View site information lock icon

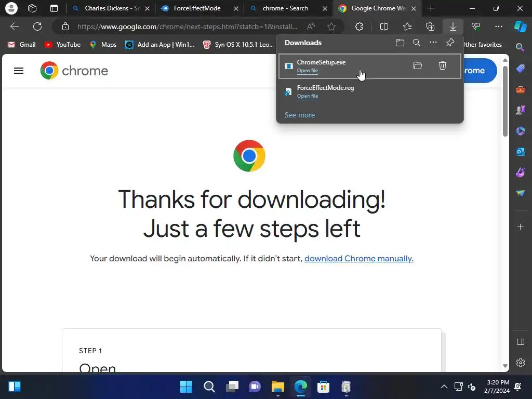[65, 26]
